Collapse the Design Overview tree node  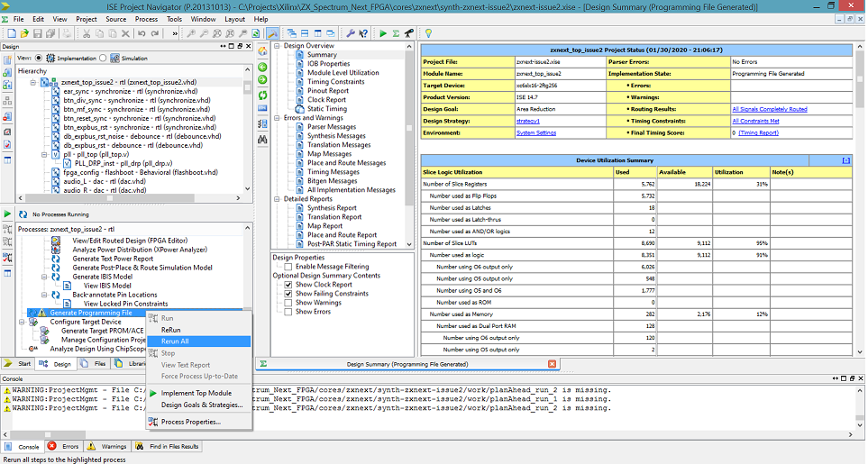pos(277,46)
